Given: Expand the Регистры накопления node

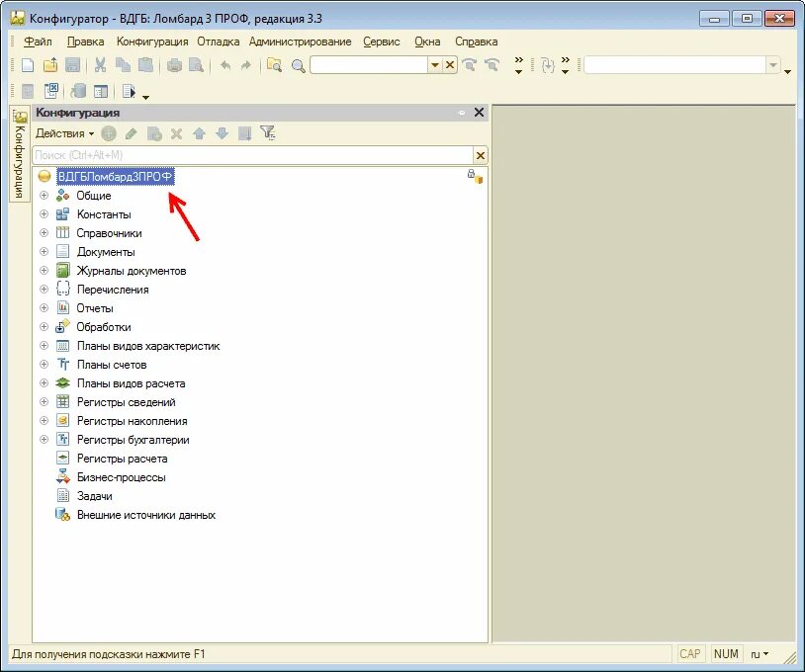Looking at the screenshot, I should [x=45, y=421].
